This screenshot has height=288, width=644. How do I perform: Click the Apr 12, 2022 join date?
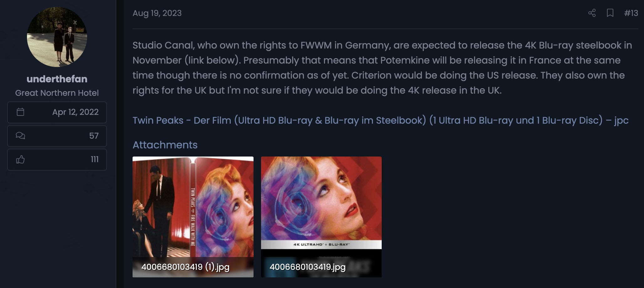(76, 112)
